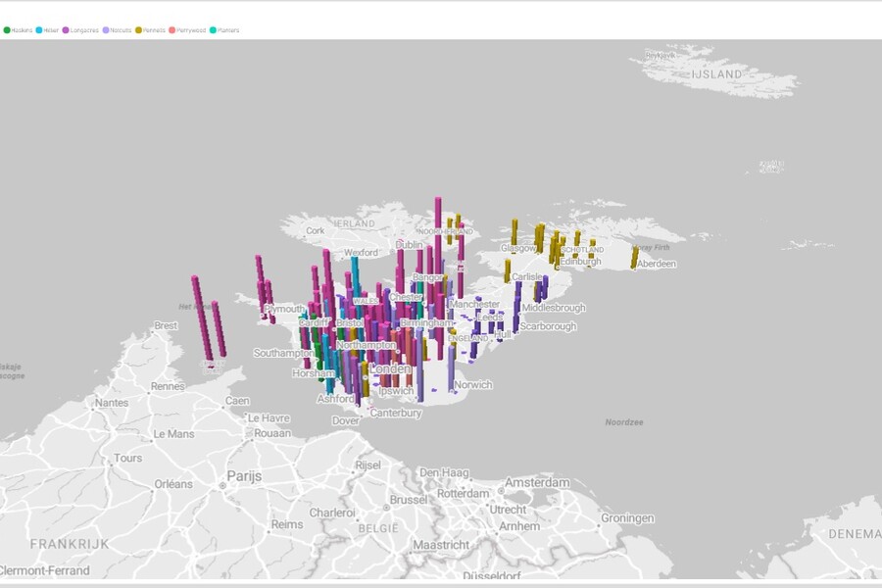Click the blue Hillier legend dot
The height and width of the screenshot is (588, 882).
39,30
